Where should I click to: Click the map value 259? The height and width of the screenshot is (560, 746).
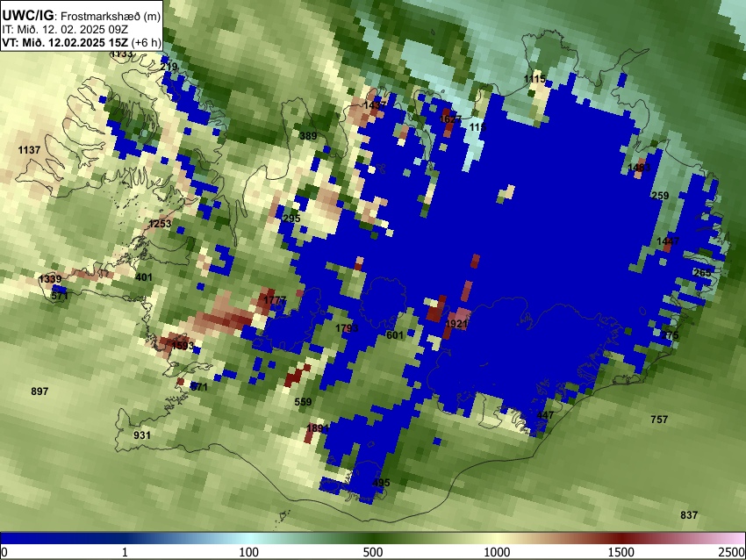(660, 196)
